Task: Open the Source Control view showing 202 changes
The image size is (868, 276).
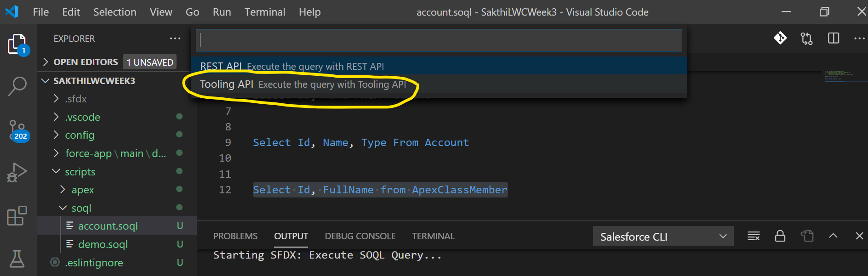Action: click(x=17, y=129)
